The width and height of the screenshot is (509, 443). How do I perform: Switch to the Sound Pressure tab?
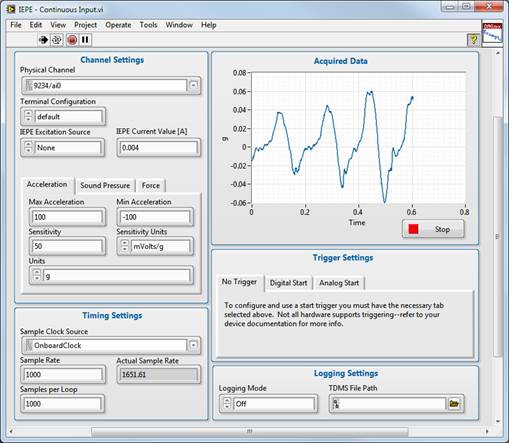tap(105, 185)
